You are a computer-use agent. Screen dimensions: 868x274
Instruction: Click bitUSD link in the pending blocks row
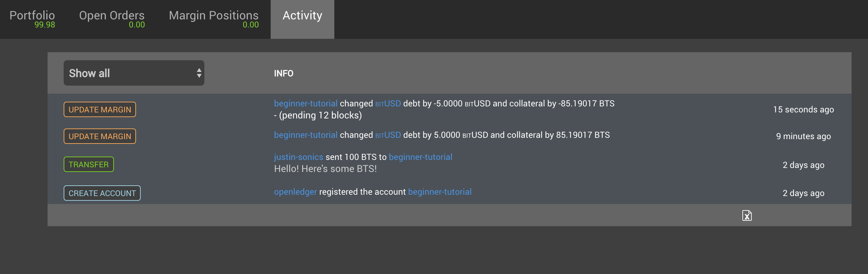tap(388, 103)
